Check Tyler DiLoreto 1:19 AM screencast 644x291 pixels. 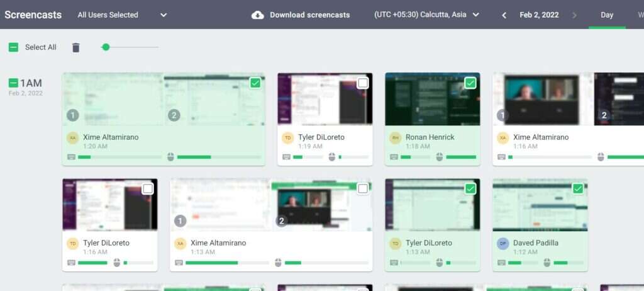tap(363, 83)
